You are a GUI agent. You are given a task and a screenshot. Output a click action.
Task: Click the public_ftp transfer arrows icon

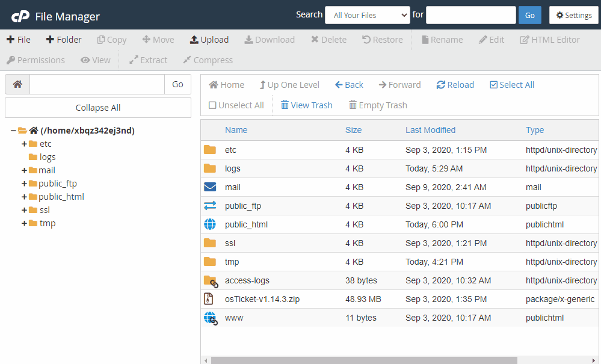pos(210,206)
